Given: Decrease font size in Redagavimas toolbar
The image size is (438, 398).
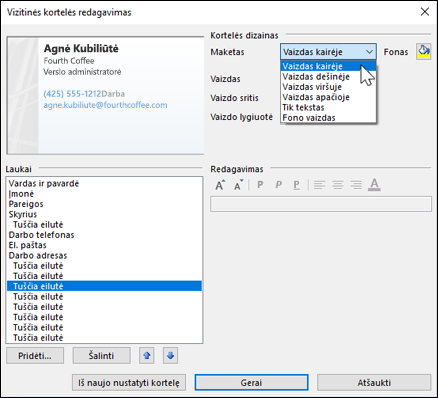Looking at the screenshot, I should [239, 185].
